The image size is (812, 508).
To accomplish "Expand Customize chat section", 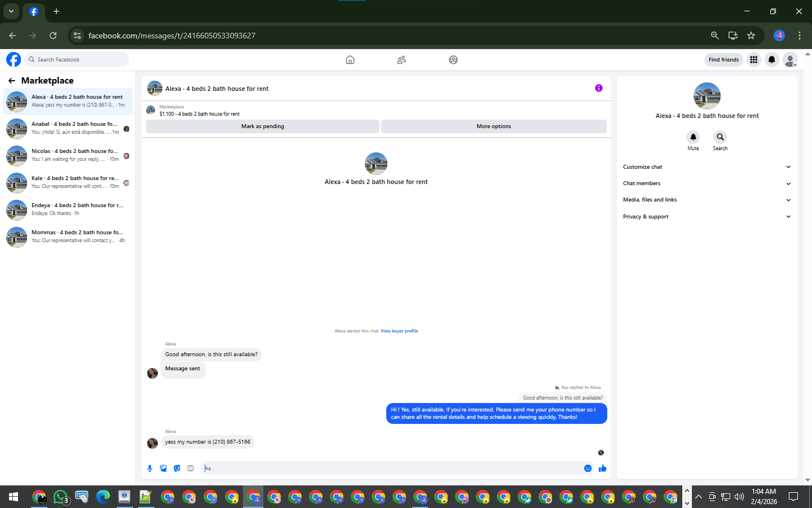I will [x=707, y=167].
